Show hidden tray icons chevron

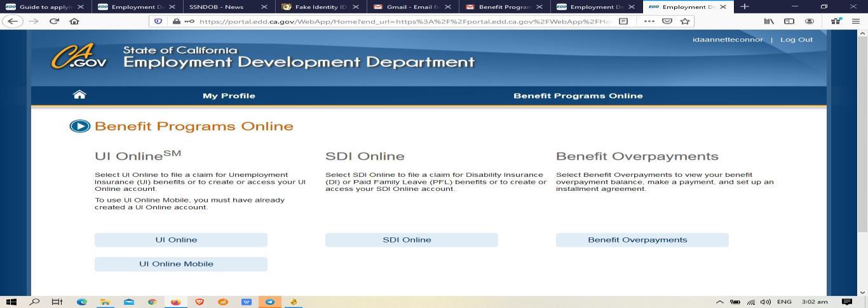point(720,302)
